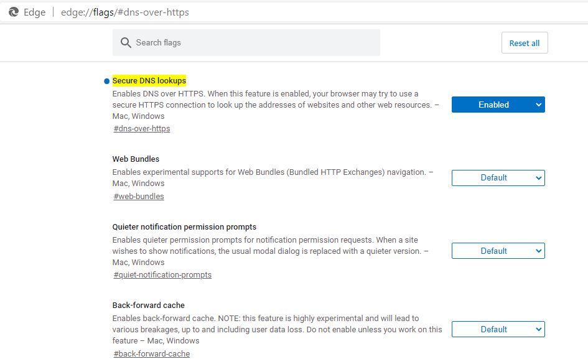Screen dimensions: 588x364
Task: Click the Back-forward cache description paragraph
Action: point(277,329)
